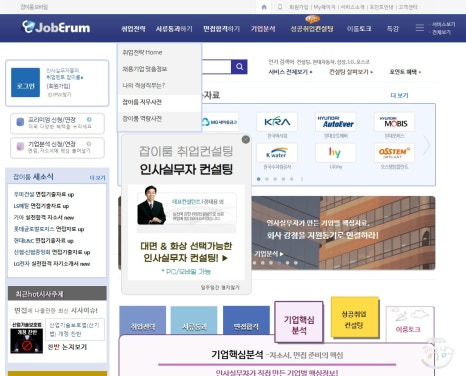Open the 이룸토크 main menu
466x376 pixels.
[x=359, y=29]
